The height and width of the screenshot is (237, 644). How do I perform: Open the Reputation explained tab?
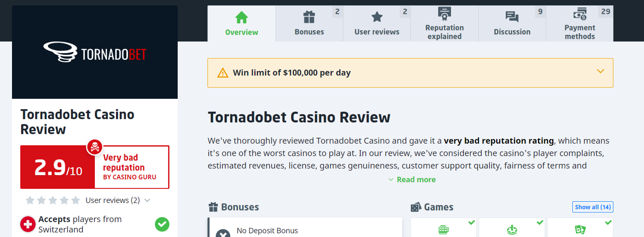click(x=444, y=32)
